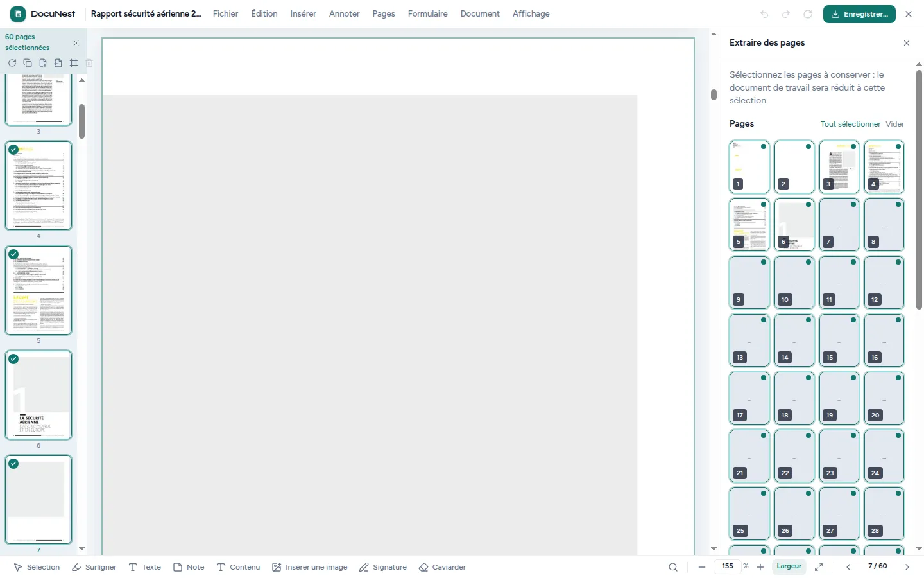Duplicate selected pages via the copy icon
924x578 pixels.
28,63
